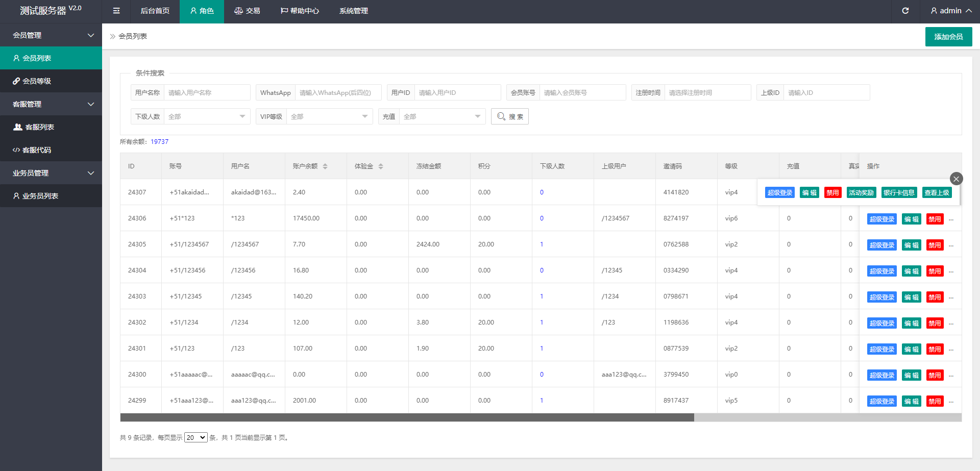Open the VIP等级 filter dropdown
This screenshot has height=471, width=980.
pos(329,116)
